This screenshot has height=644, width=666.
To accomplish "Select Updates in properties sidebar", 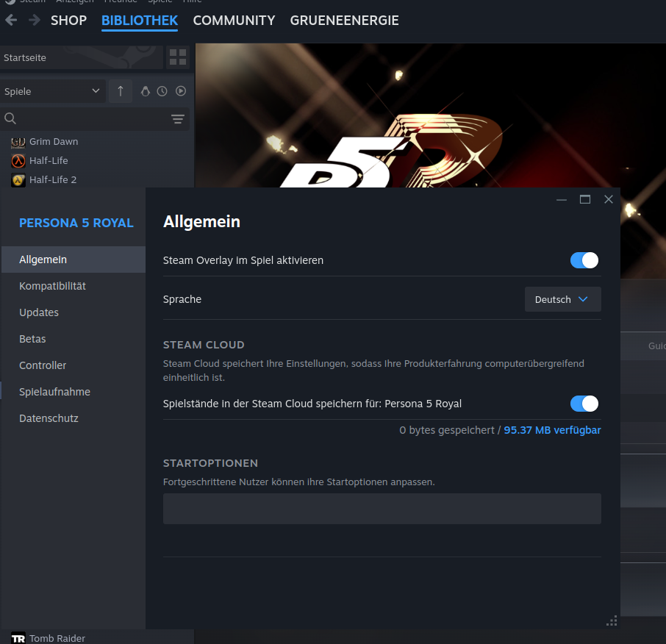I will point(74,312).
